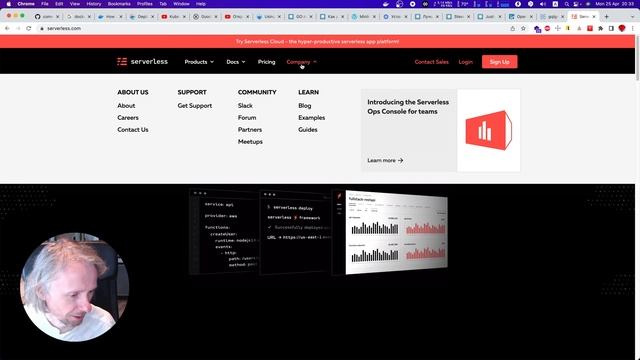This screenshot has height=360, width=640.
Task: Click the circular webcam video overlay
Action: tap(74, 287)
